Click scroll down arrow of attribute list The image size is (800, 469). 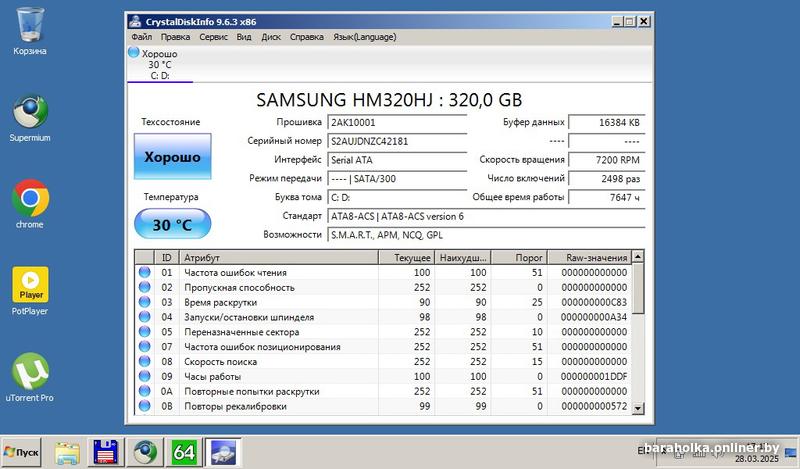(638, 408)
